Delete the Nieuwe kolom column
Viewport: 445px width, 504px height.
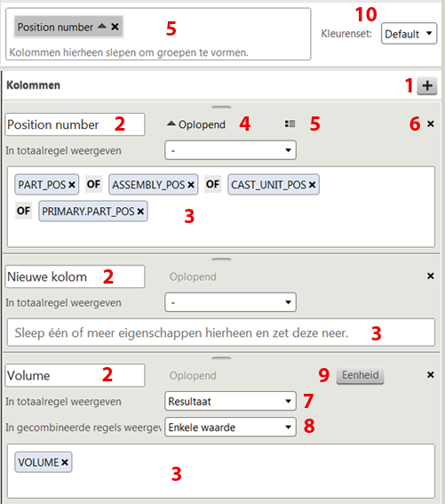431,276
